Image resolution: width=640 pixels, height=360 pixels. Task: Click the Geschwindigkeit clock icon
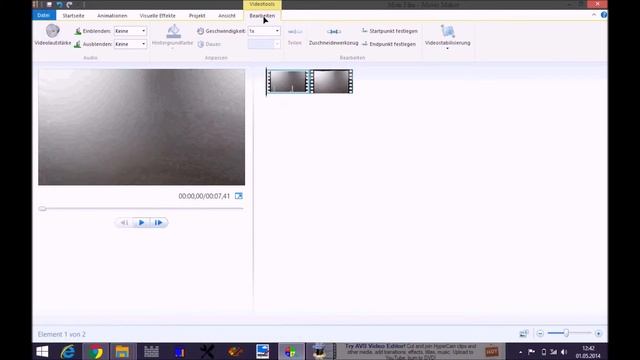pos(200,31)
